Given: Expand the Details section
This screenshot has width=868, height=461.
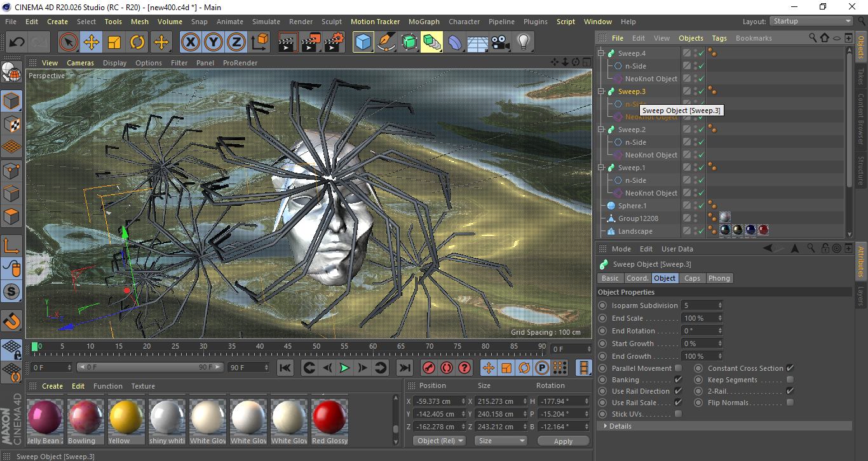Looking at the screenshot, I should (x=605, y=426).
